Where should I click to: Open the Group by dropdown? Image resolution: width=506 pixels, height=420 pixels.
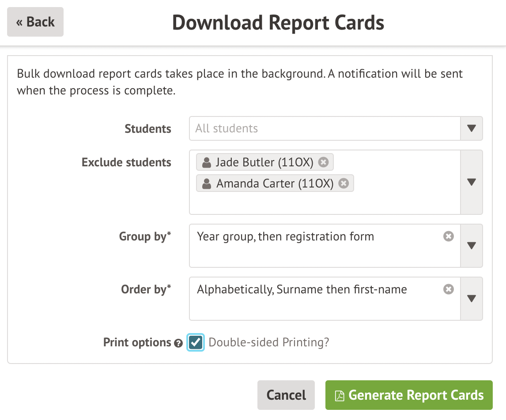click(471, 246)
